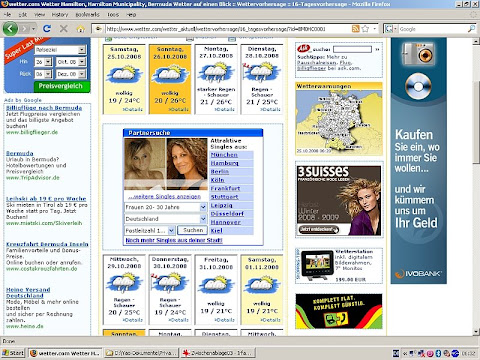
Task: Click the weather icon for Donnerstag 30.10.2008
Action: pos(170,283)
